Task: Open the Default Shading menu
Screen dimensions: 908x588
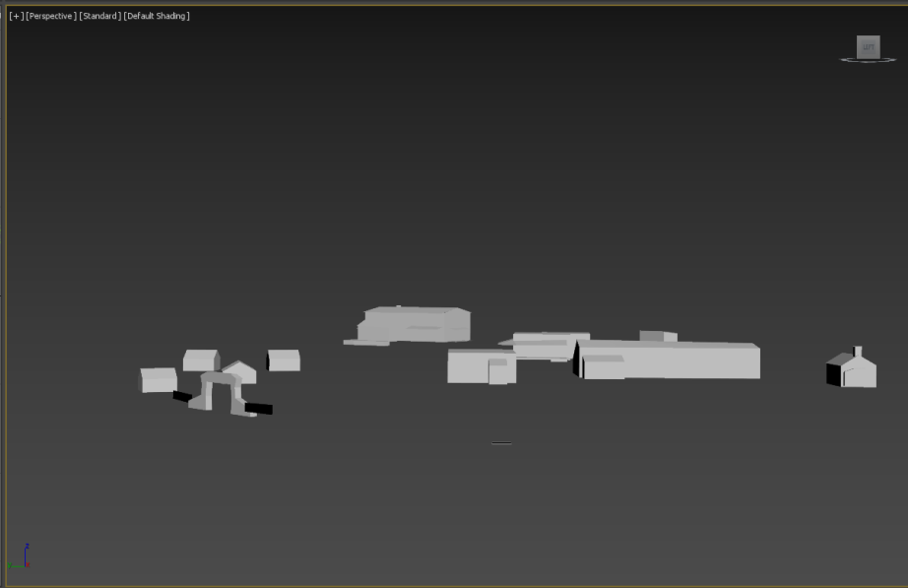Action: click(157, 17)
